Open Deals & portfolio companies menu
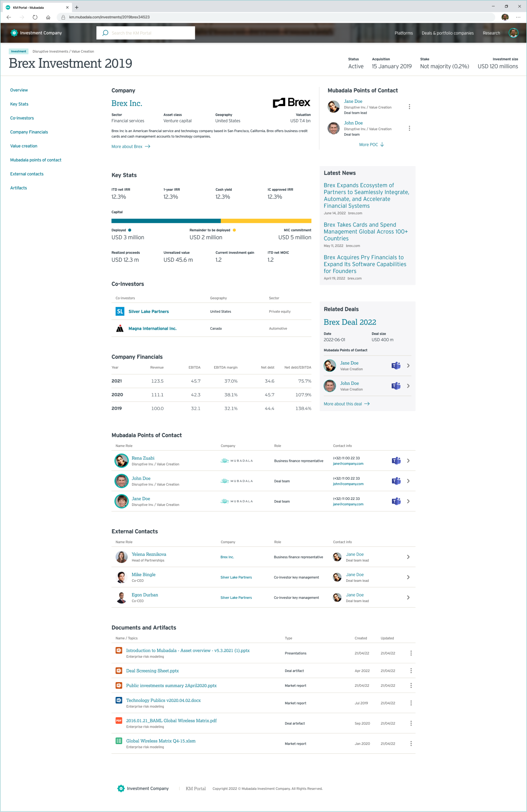This screenshot has width=527, height=812. pyautogui.click(x=448, y=33)
